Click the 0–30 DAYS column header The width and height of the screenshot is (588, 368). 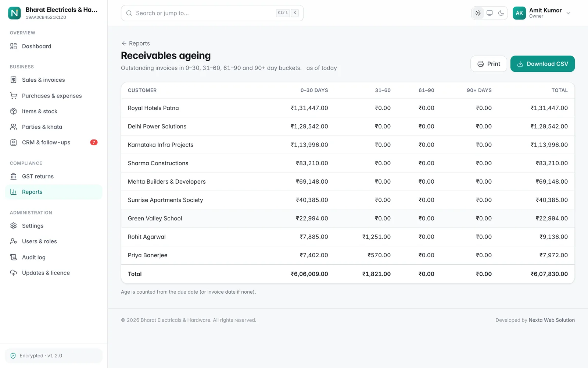point(314,90)
